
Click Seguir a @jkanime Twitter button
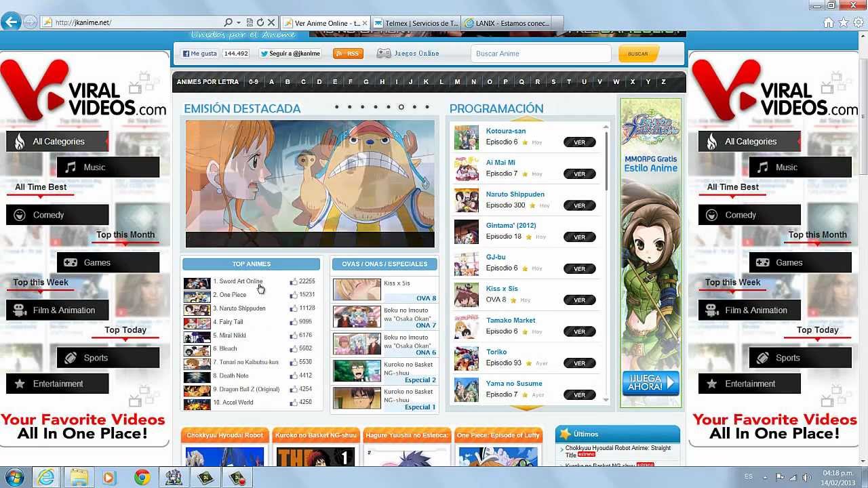(x=290, y=54)
